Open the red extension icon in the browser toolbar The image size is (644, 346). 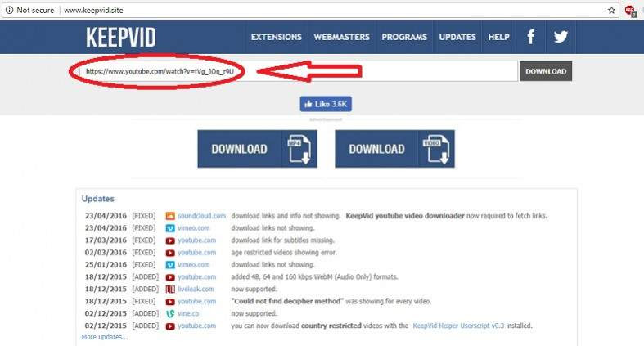coord(630,11)
